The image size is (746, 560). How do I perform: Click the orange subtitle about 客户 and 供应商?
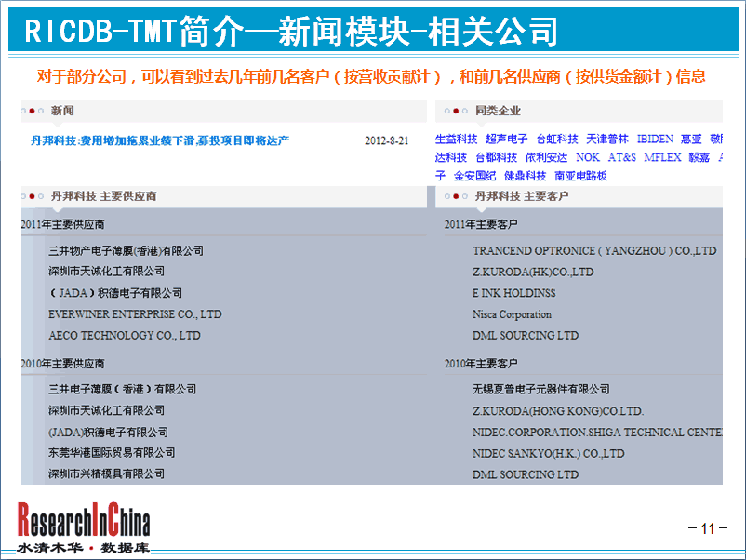(371, 76)
